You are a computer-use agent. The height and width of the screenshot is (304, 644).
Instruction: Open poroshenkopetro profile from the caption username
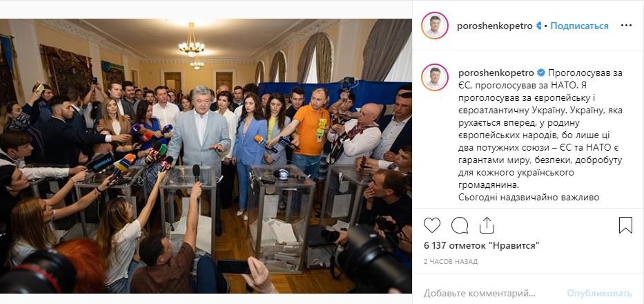tap(496, 73)
